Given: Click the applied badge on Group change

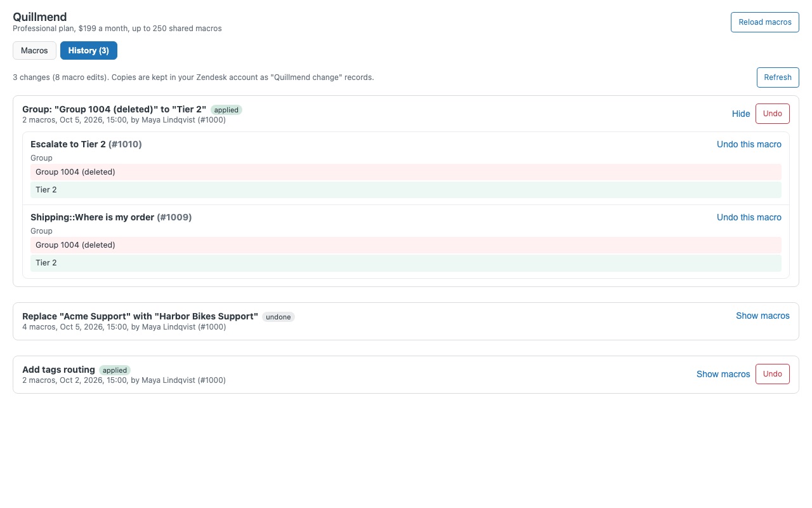Looking at the screenshot, I should click(226, 110).
